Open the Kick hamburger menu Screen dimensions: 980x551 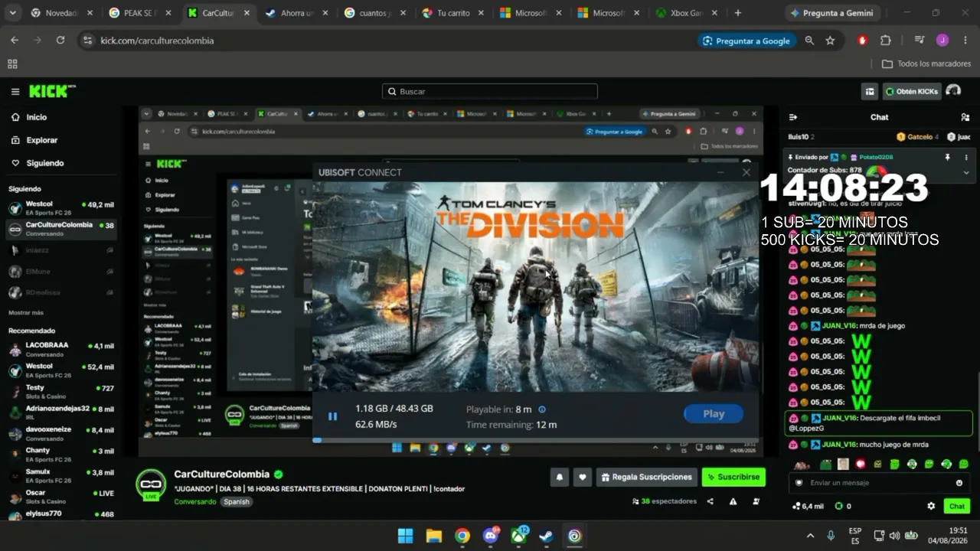point(15,92)
